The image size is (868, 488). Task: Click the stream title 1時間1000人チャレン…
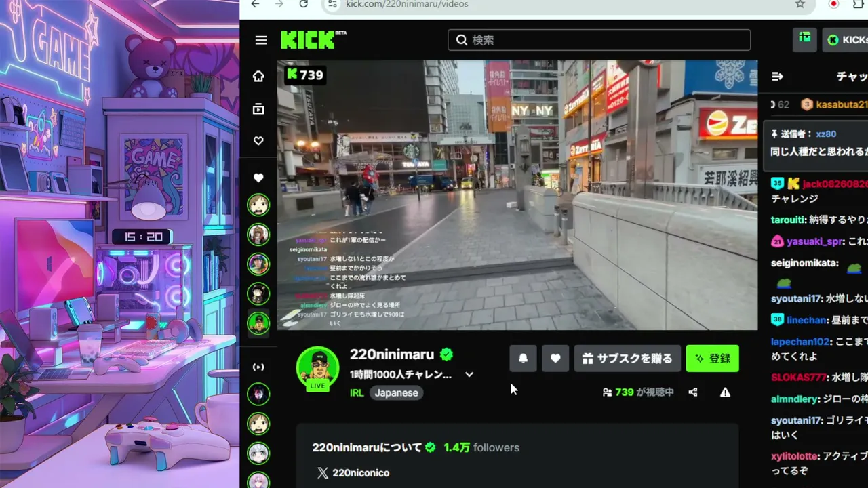(401, 374)
